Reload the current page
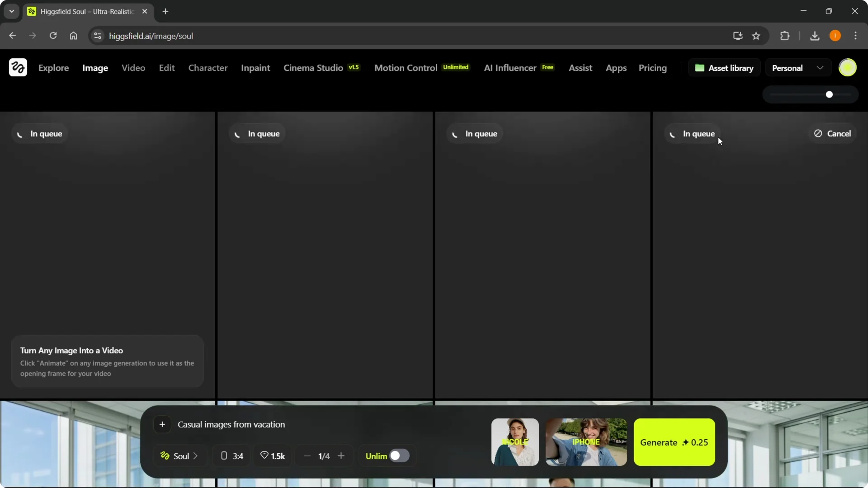868x488 pixels. pyautogui.click(x=53, y=36)
